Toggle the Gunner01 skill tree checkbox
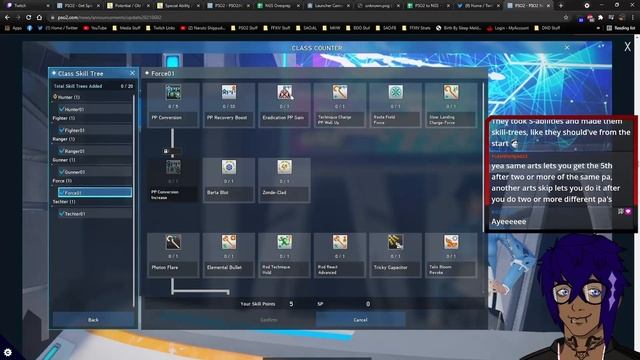 click(x=62, y=172)
